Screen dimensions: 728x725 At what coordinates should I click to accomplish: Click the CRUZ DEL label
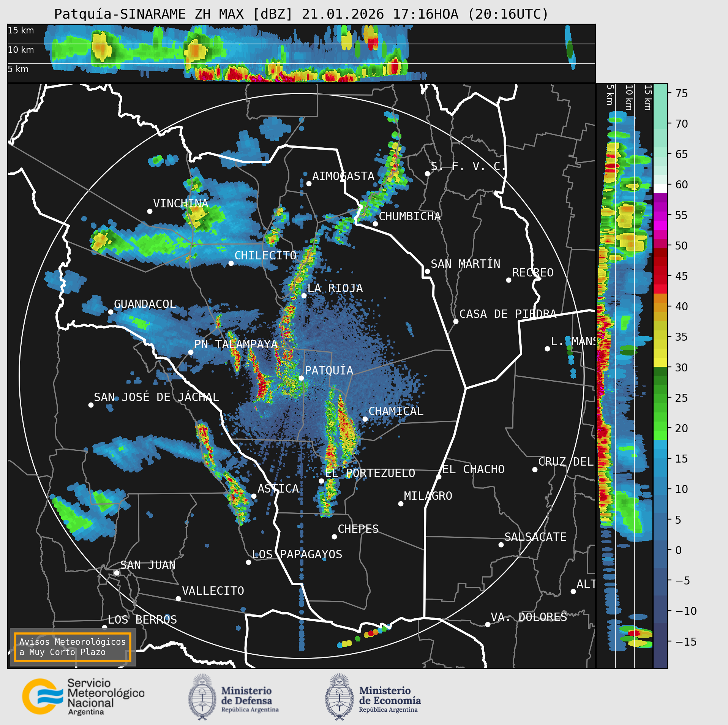pyautogui.click(x=566, y=462)
